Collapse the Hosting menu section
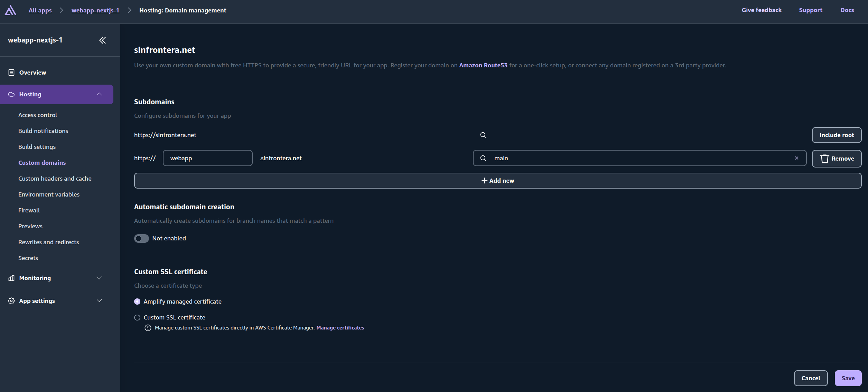Viewport: 868px width, 392px height. coord(99,94)
